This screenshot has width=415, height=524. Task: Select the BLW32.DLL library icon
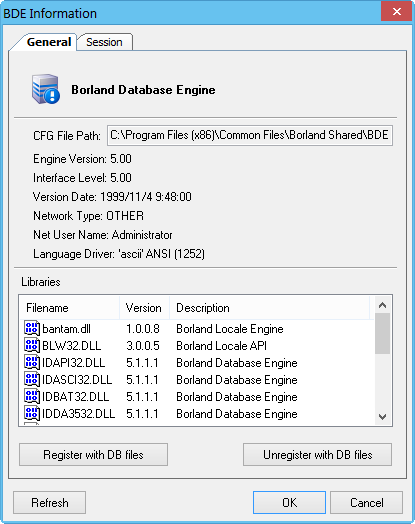coord(32,346)
